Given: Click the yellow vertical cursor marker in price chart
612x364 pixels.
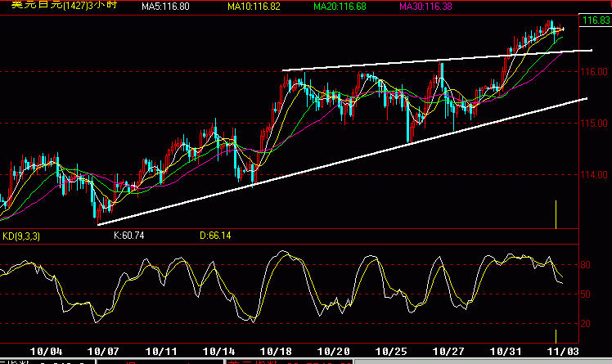Looking at the screenshot, I should (x=556, y=214).
